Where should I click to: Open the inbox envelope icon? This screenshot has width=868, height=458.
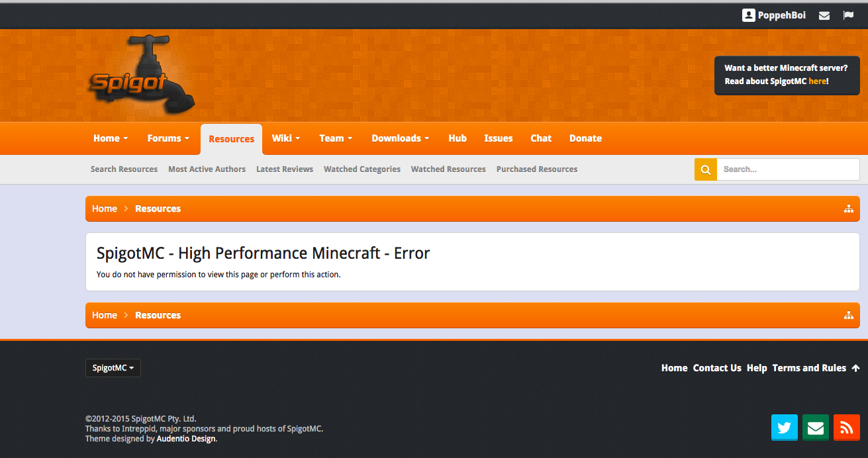point(824,15)
